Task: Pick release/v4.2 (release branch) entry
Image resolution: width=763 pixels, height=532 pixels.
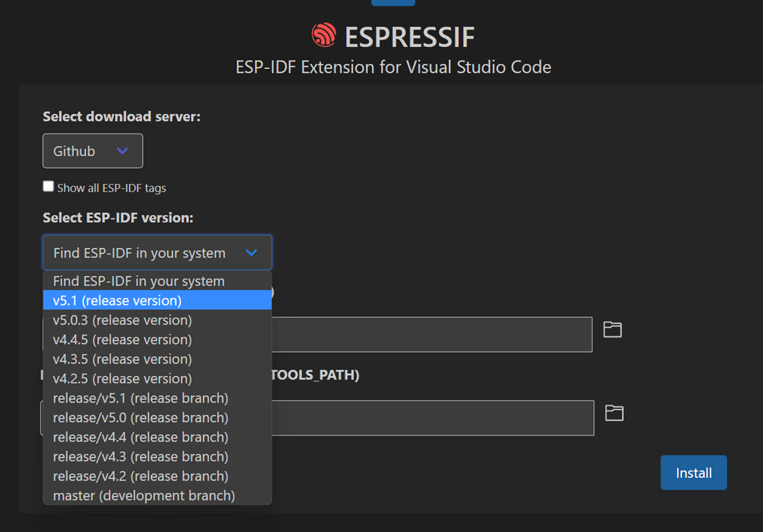Action: pos(157,475)
